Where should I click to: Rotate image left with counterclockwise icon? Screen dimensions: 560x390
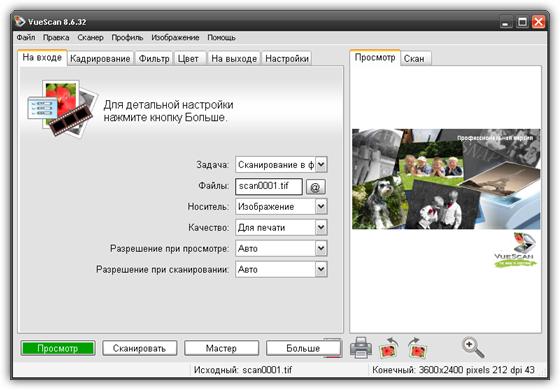[x=389, y=348]
